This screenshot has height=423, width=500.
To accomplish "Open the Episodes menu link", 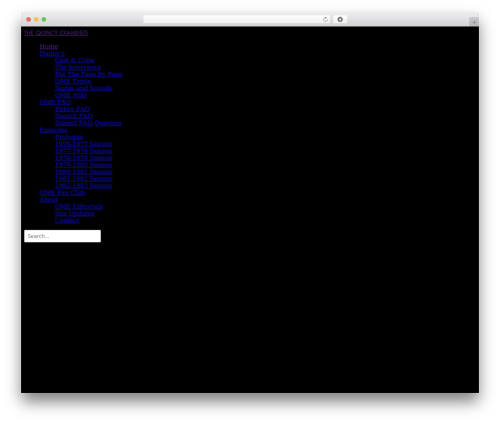I will [53, 130].
